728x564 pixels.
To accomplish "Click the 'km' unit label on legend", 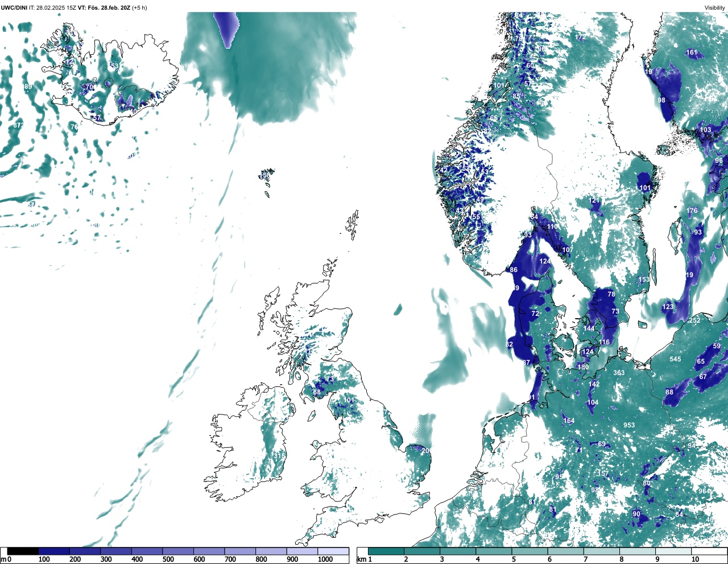I will pos(361,559).
